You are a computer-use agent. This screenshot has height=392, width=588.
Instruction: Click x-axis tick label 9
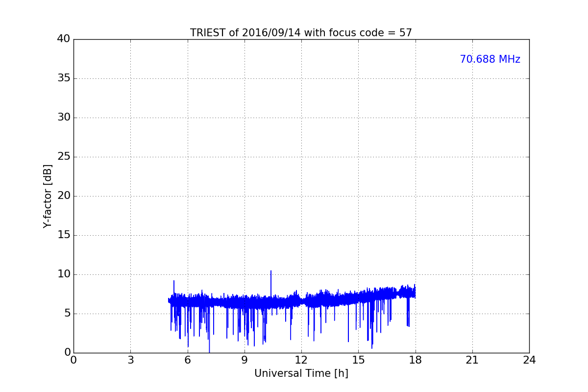pyautogui.click(x=244, y=360)
